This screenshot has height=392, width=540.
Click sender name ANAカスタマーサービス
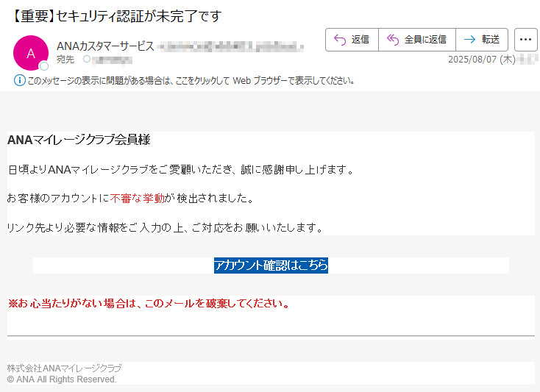pyautogui.click(x=105, y=46)
